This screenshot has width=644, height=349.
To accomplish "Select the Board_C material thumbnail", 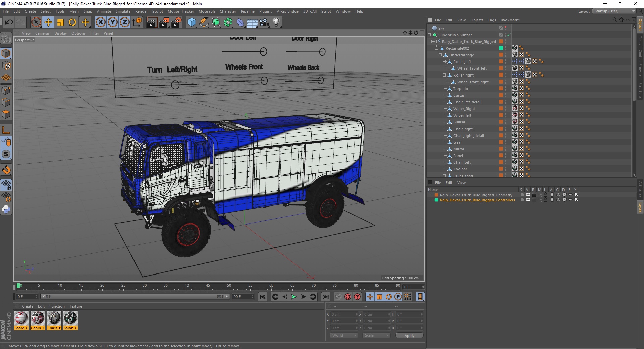I will coord(21,320).
